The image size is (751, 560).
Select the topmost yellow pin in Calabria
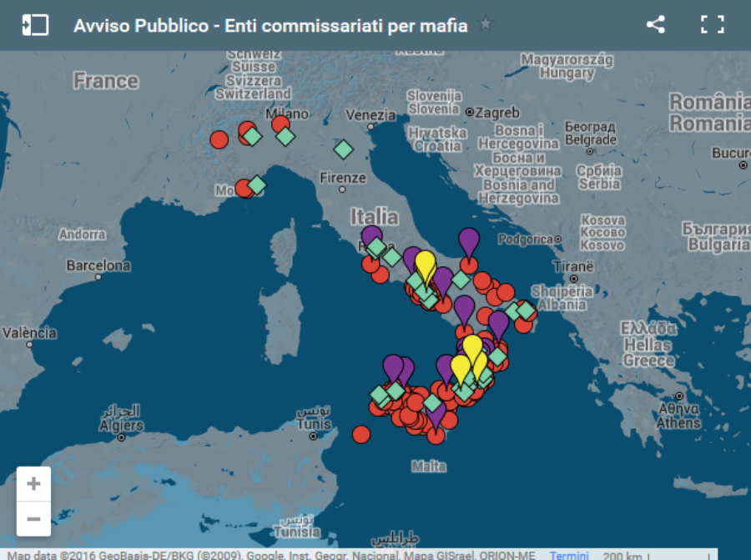point(472,349)
